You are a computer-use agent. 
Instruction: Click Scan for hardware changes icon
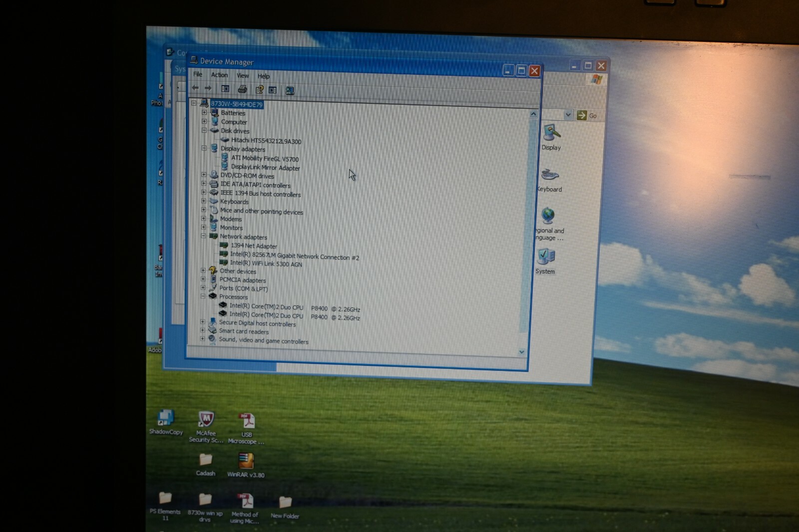[290, 91]
